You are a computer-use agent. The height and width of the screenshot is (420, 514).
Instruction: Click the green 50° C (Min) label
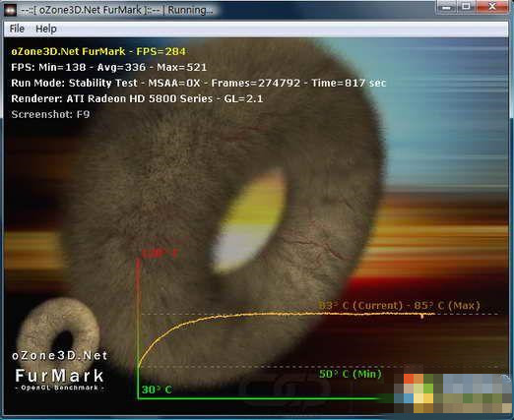[x=351, y=374]
